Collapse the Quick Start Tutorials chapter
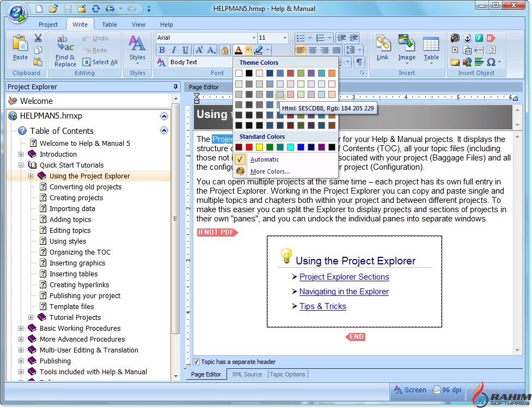The image size is (532, 408). [21, 165]
